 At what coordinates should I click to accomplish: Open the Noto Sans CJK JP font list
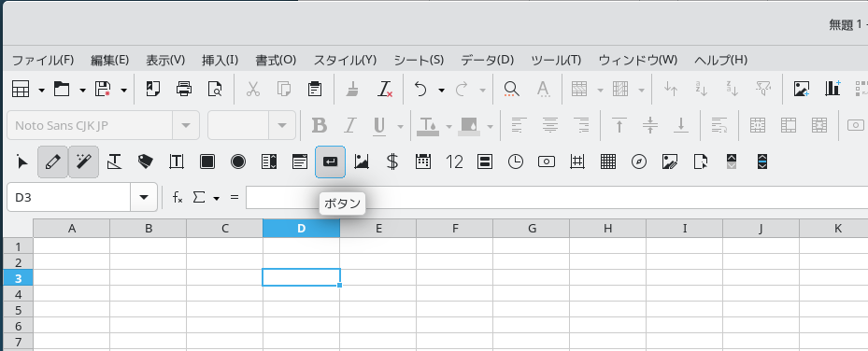tap(186, 125)
